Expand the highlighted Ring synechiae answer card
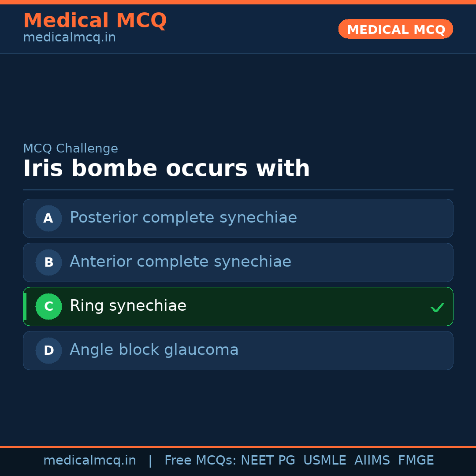476x476 pixels. tap(238, 306)
